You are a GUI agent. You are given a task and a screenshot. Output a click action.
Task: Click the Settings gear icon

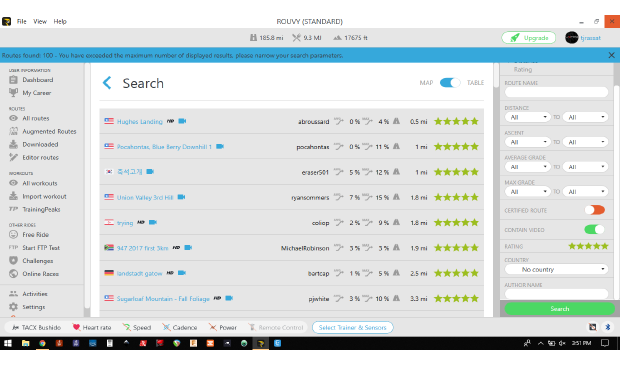[13, 307]
